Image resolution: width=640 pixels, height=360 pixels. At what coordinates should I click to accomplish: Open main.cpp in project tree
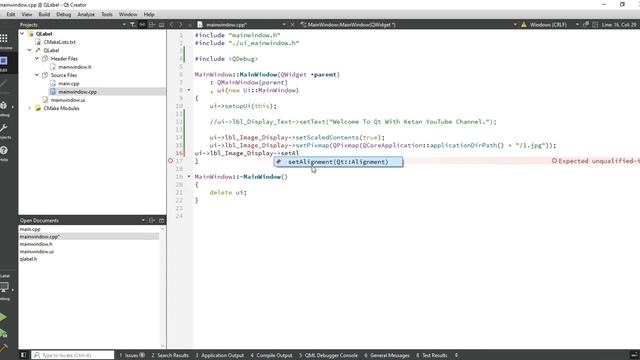[x=69, y=83]
